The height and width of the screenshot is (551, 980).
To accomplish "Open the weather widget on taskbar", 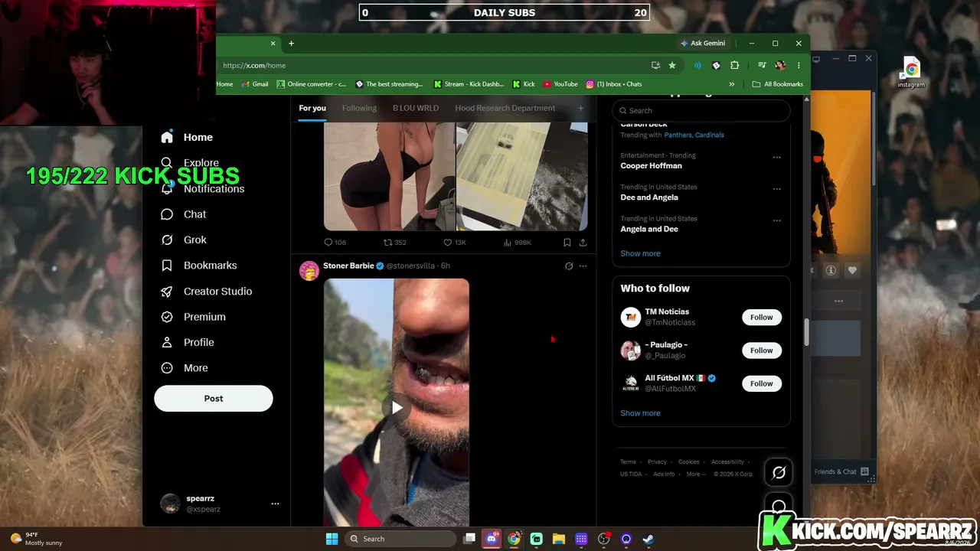I will point(35,539).
